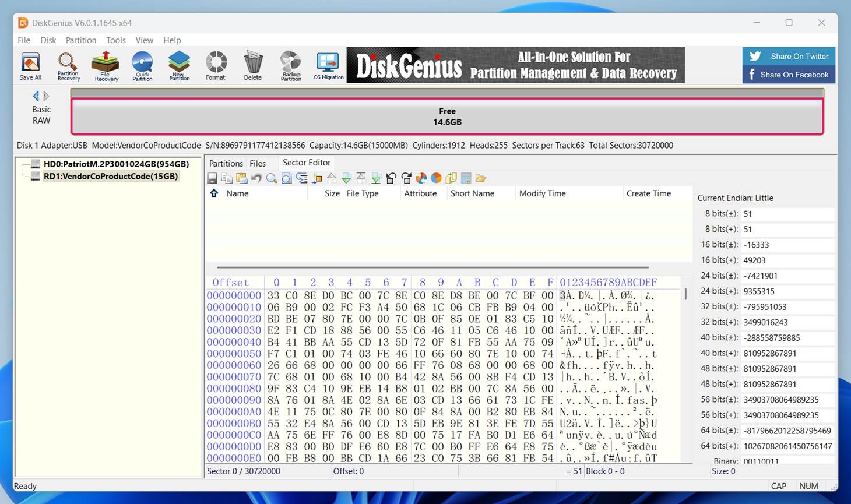Click the Save All toolbar icon

[x=30, y=66]
